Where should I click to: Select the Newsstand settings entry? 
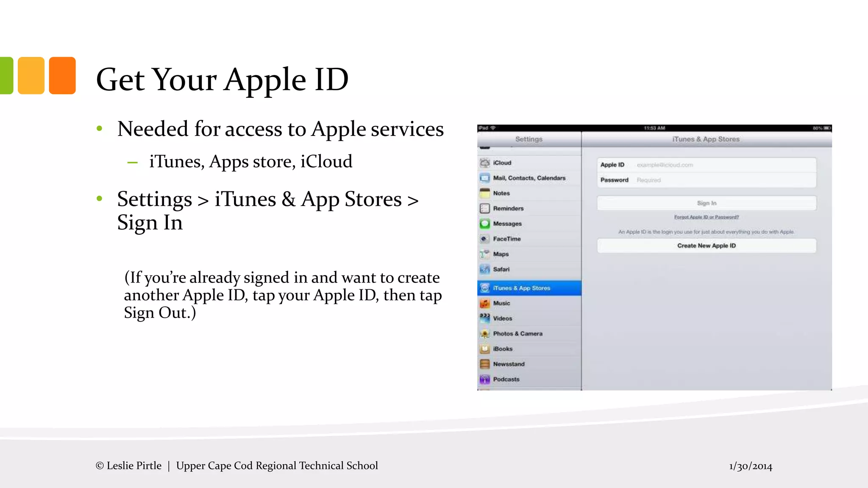(529, 364)
